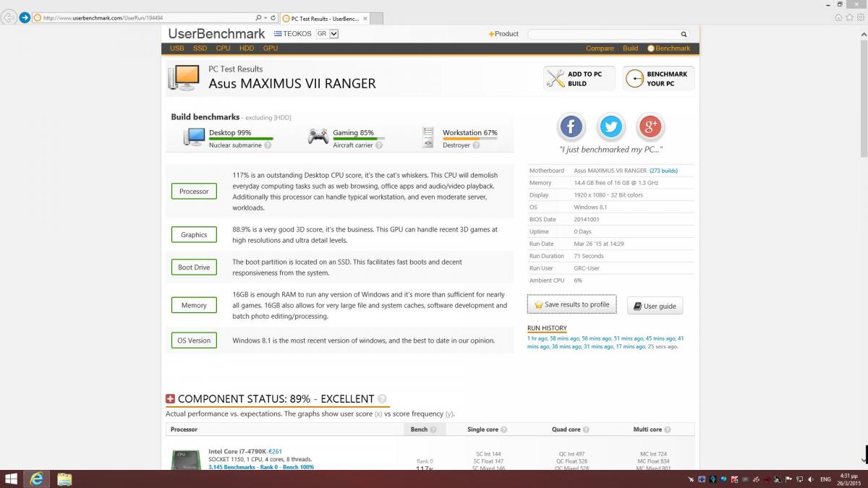Open SSD menu in nav bar
Viewport: 868px width, 488px height.
(x=200, y=48)
